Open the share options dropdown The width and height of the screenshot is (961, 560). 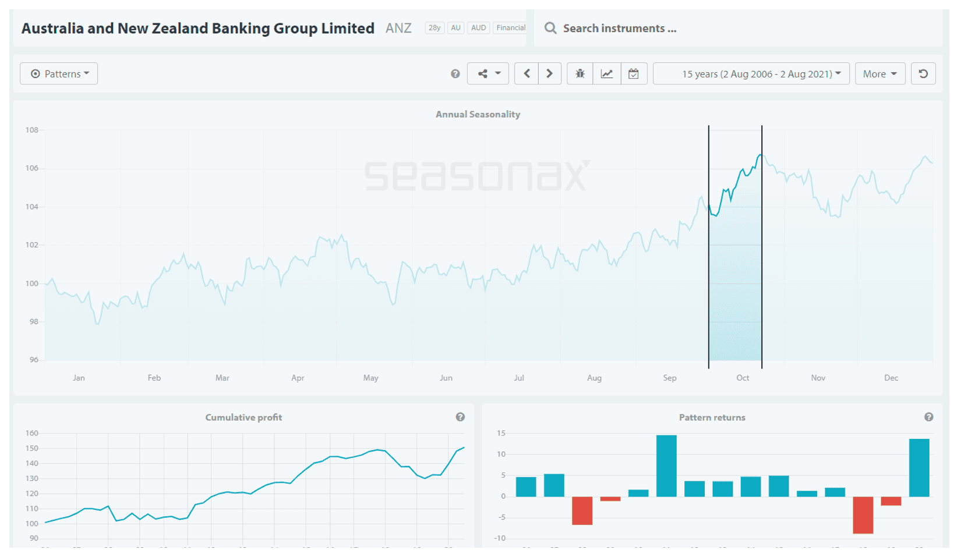tap(488, 74)
